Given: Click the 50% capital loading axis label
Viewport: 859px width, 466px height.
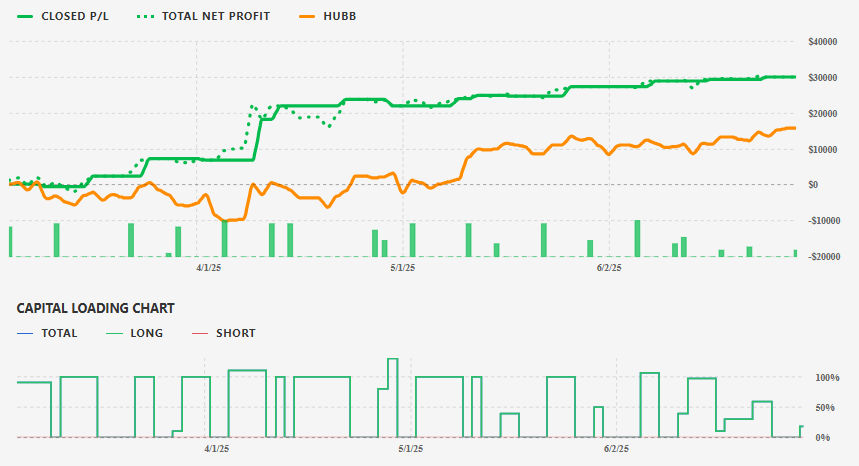Looking at the screenshot, I should [825, 408].
